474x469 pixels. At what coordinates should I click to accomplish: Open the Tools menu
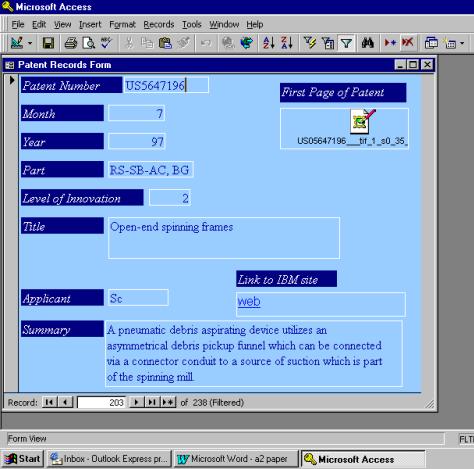[191, 24]
